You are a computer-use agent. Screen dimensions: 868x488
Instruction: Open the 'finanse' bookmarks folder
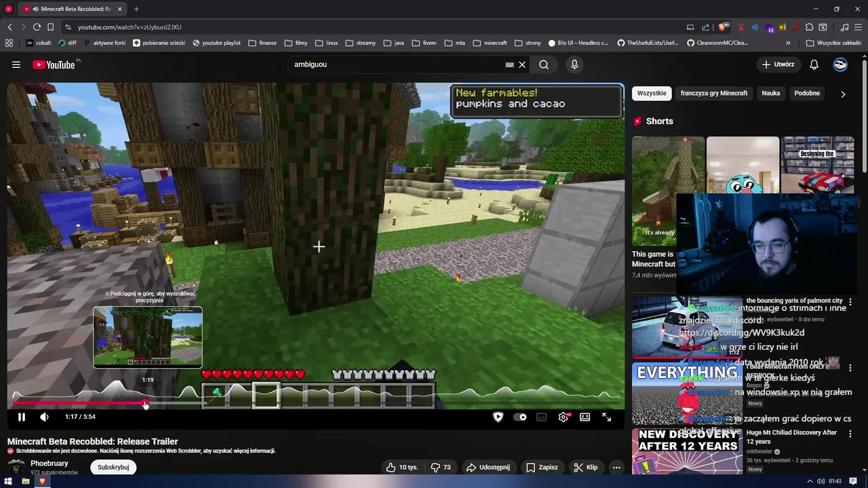tap(262, 43)
